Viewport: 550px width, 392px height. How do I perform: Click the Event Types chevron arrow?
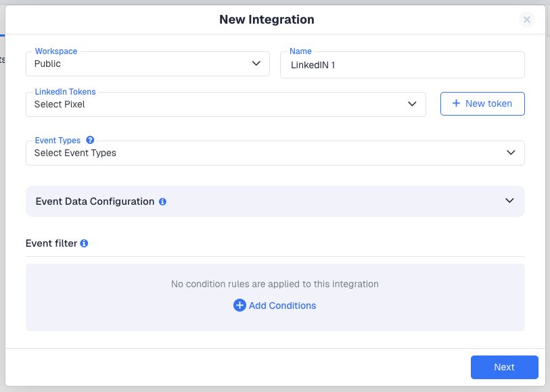(511, 153)
